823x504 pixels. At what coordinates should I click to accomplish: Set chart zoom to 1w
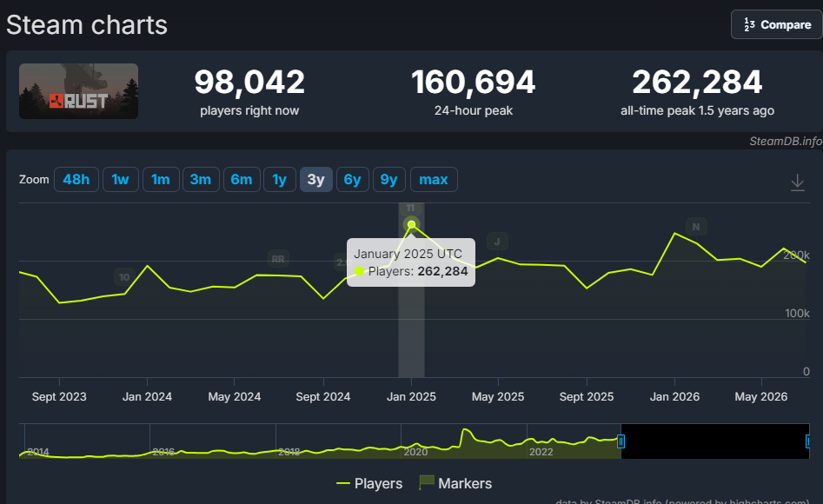pyautogui.click(x=120, y=180)
